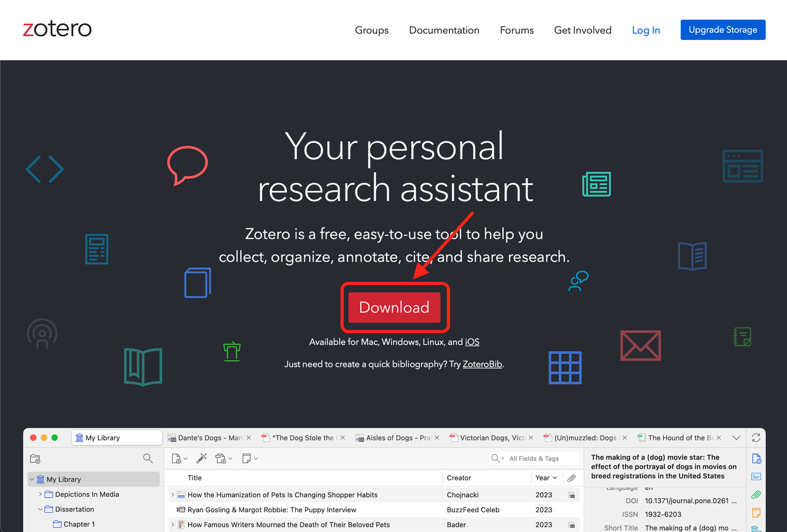Close the Victorian Dogs tab
787x532 pixels.
(x=531, y=438)
